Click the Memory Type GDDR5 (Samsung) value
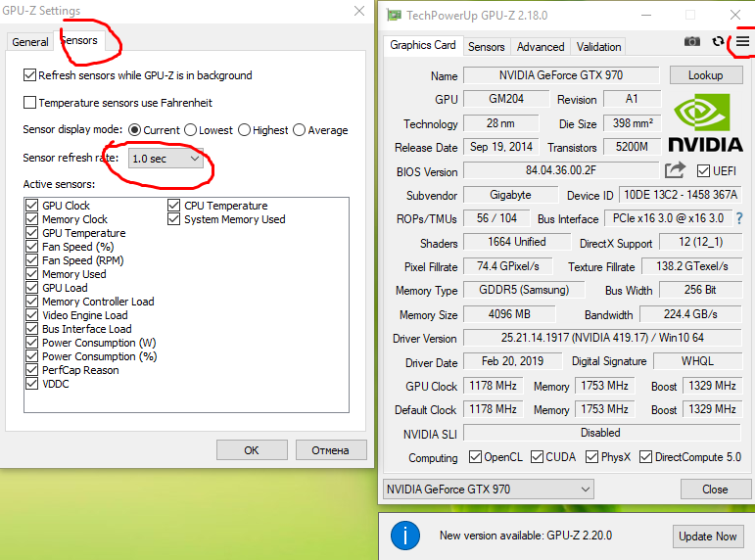The image size is (755, 560). point(524,290)
